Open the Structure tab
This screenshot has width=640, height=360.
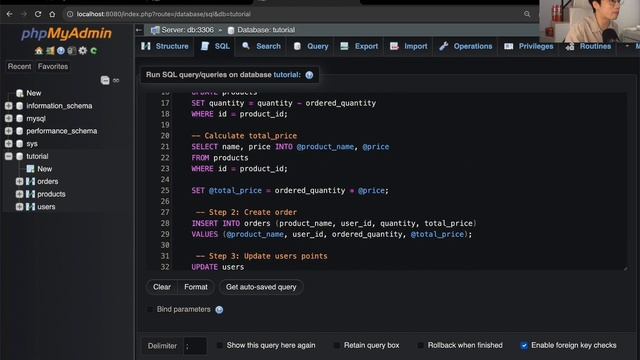(165, 46)
